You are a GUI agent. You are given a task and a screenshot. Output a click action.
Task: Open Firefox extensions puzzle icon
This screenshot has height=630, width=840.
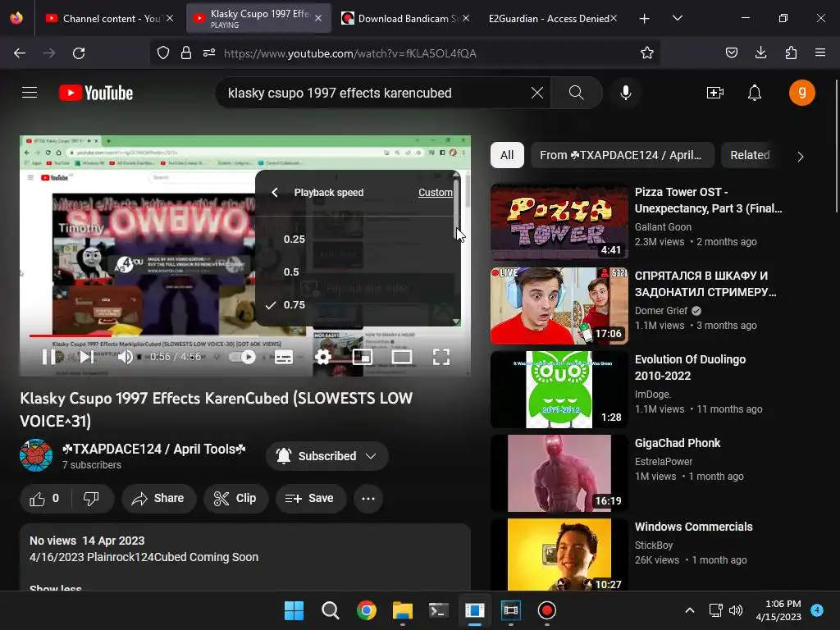coord(791,52)
